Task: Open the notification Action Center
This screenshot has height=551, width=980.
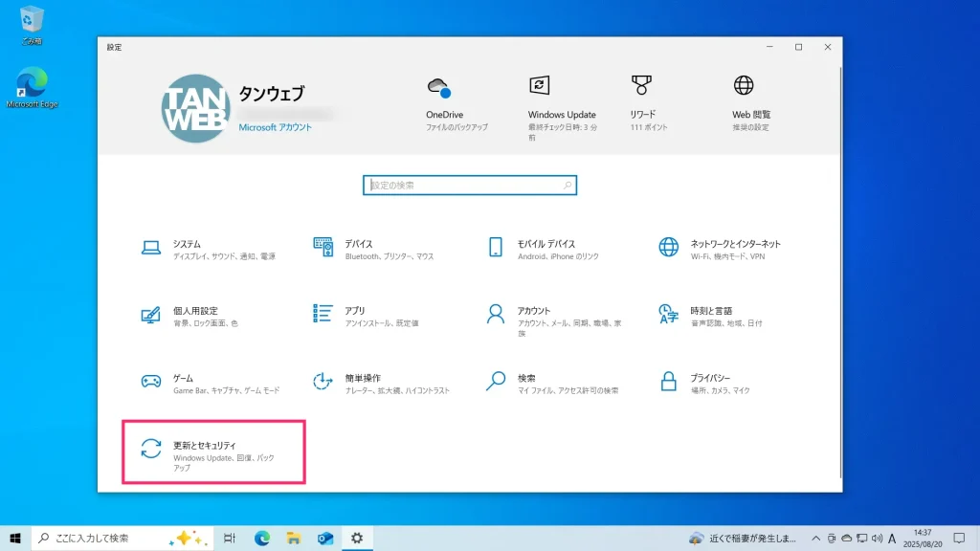Action: 959,538
